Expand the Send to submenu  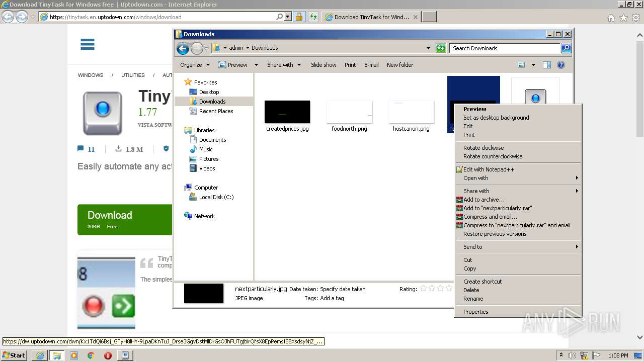point(518,247)
